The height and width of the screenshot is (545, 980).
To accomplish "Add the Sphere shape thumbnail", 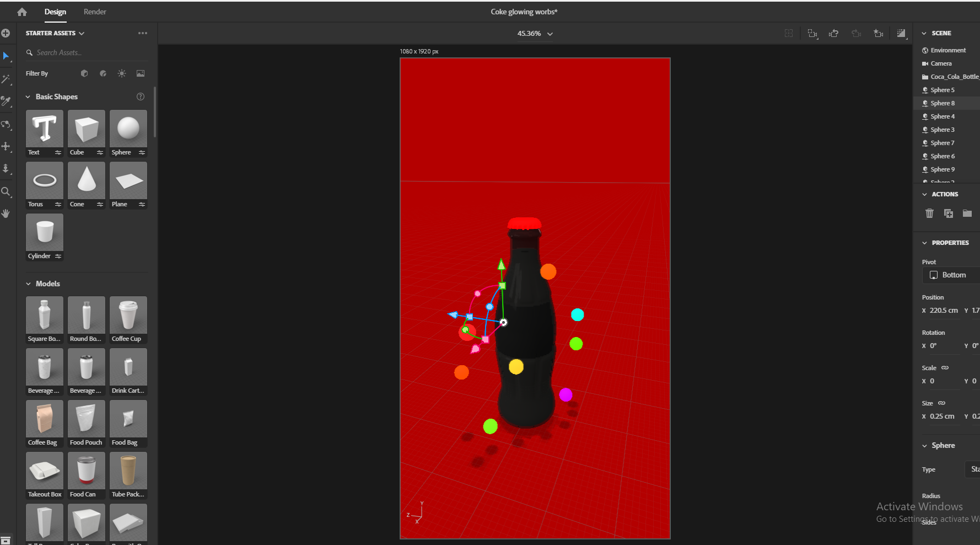I will coord(128,129).
